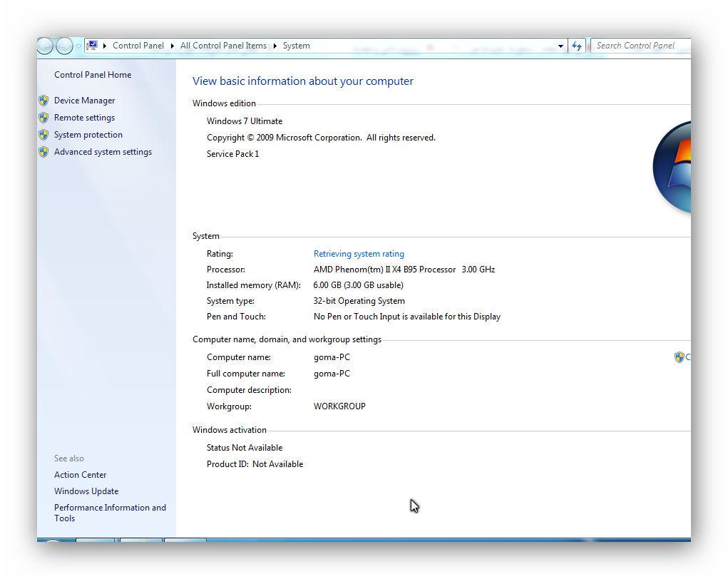The height and width of the screenshot is (579, 728).
Task: Select the System breadcrumb item
Action: click(296, 46)
